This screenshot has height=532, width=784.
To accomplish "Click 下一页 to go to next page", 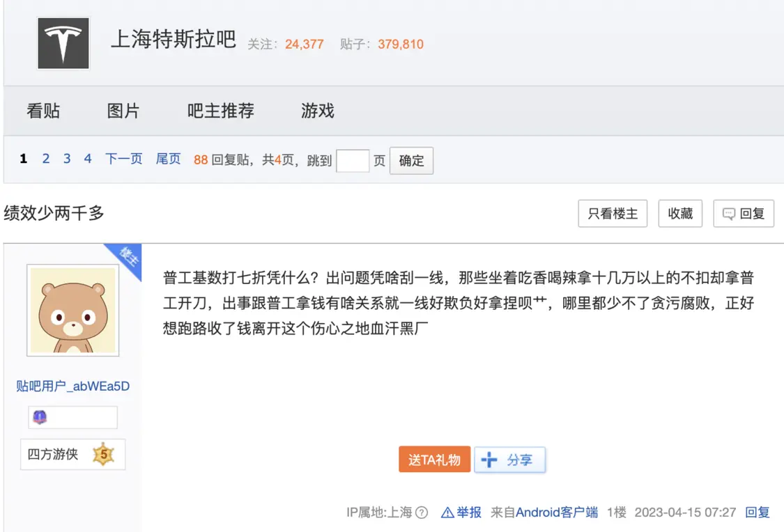I will pos(123,159).
